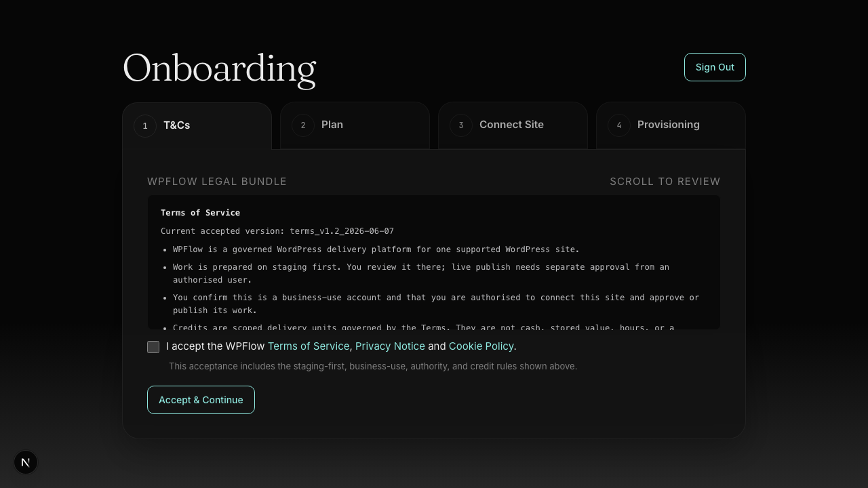Click the WPFLOW LEGAL BUNDLE label

coord(217,182)
